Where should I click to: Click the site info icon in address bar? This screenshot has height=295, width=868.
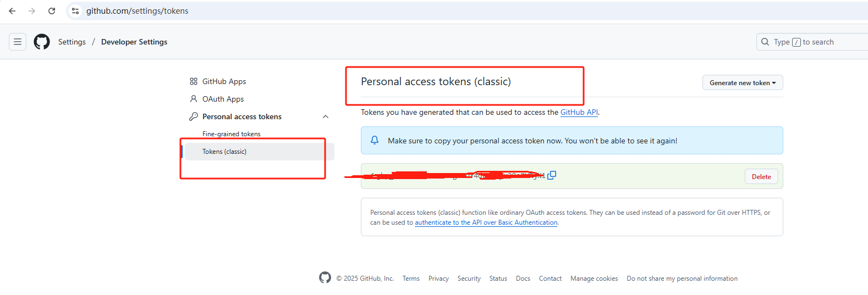coord(75,11)
